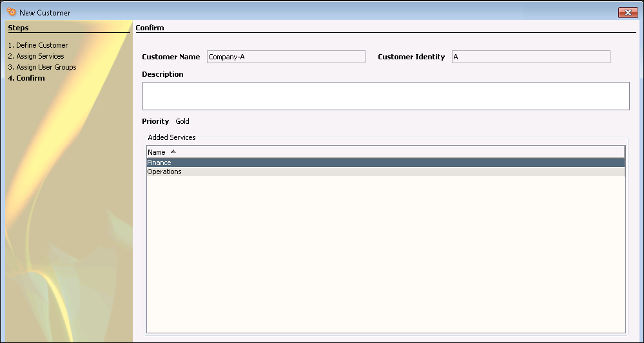Focus the Description text box
The width and height of the screenshot is (644, 343).
[385, 96]
